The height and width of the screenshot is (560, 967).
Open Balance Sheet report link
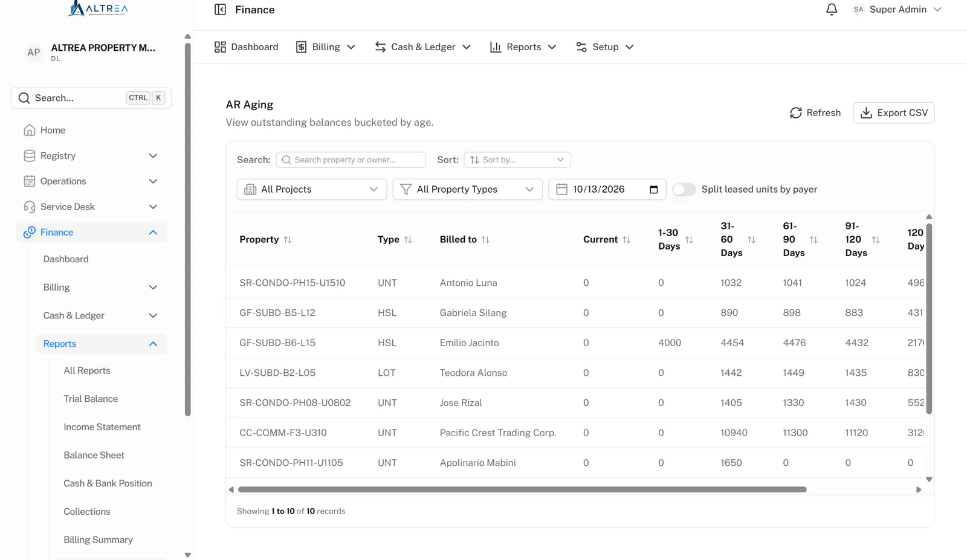click(94, 455)
